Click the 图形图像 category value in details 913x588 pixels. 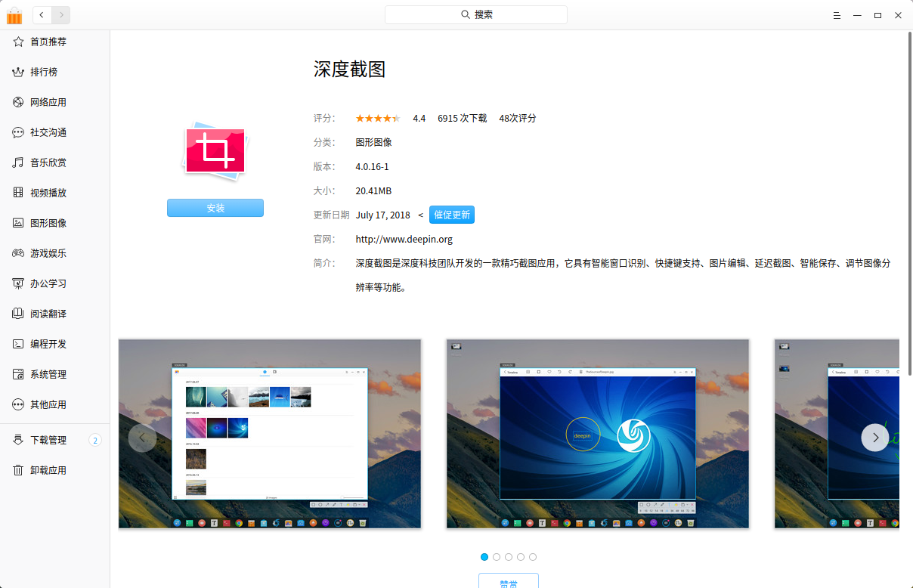[x=374, y=142]
